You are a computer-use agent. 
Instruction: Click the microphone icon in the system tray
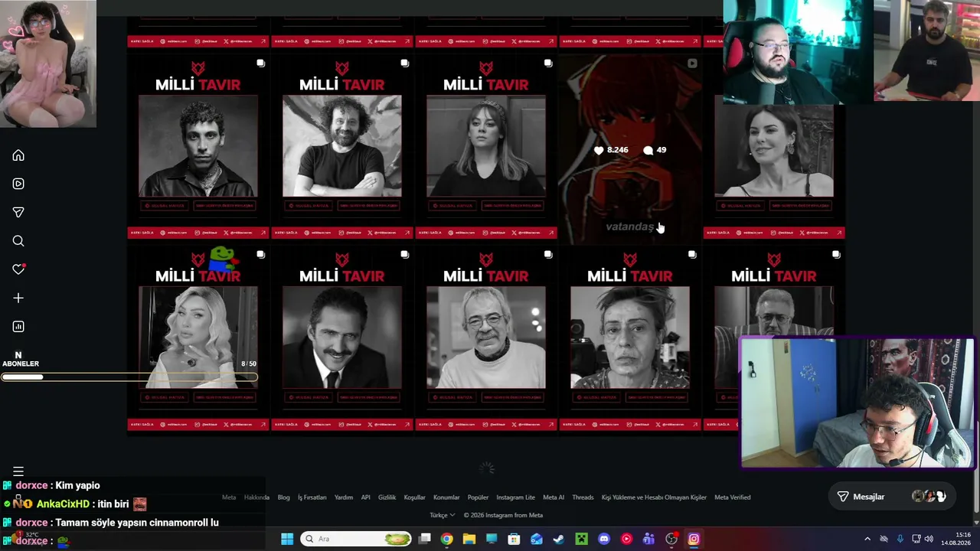tap(900, 540)
